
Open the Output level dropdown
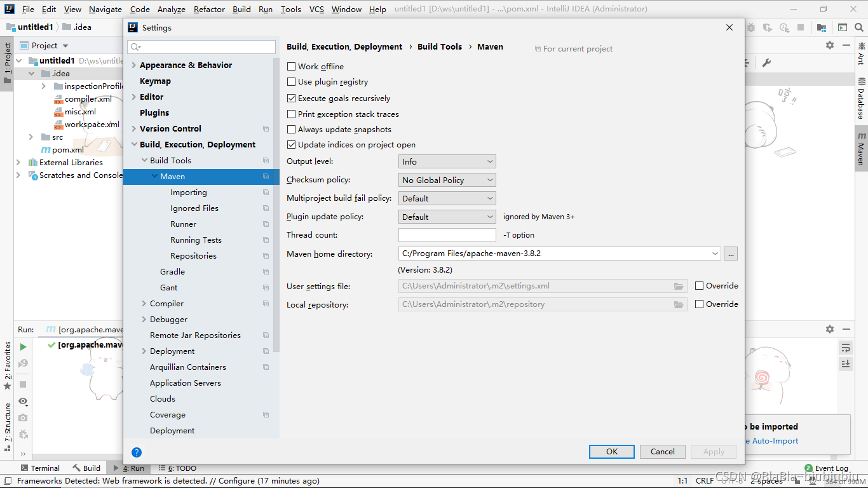click(447, 162)
